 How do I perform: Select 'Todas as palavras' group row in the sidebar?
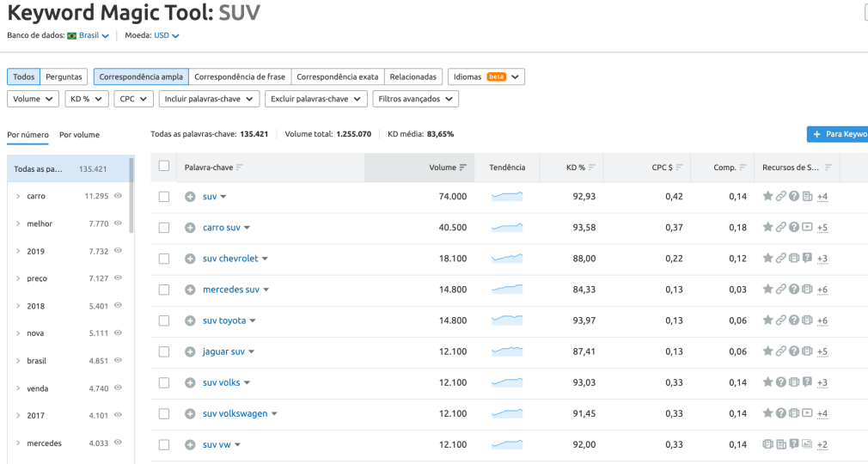(x=68, y=169)
